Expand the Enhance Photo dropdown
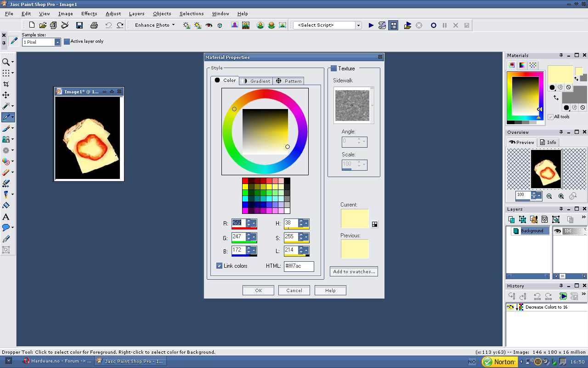 tap(173, 25)
